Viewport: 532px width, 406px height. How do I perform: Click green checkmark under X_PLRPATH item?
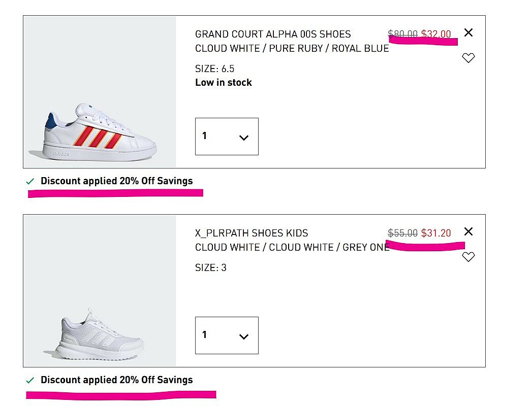coord(30,380)
